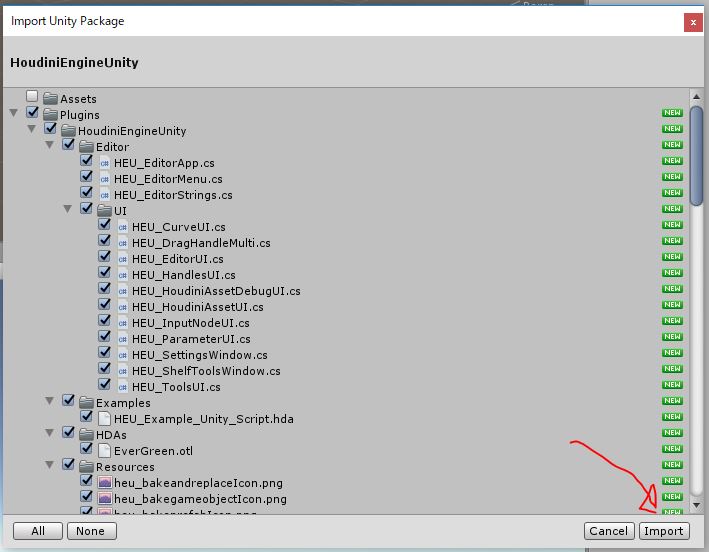
Task: Collapse the HDAs folder tree
Action: tap(50, 433)
